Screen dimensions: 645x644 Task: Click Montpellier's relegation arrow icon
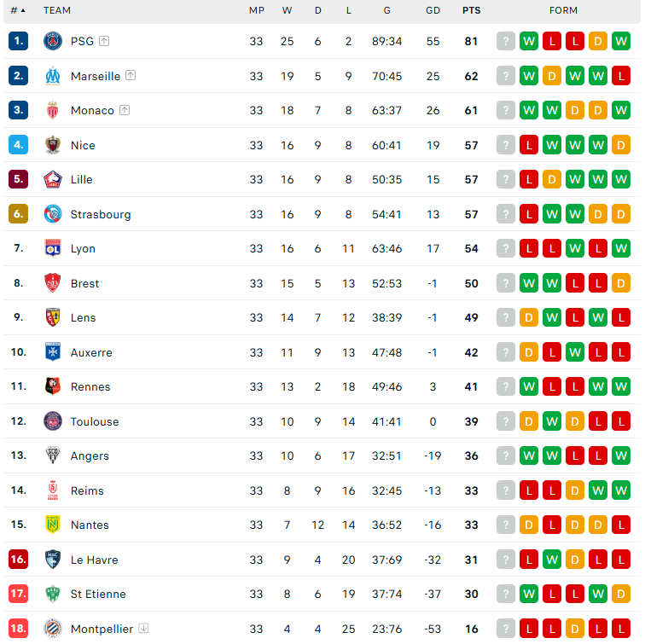143,628
